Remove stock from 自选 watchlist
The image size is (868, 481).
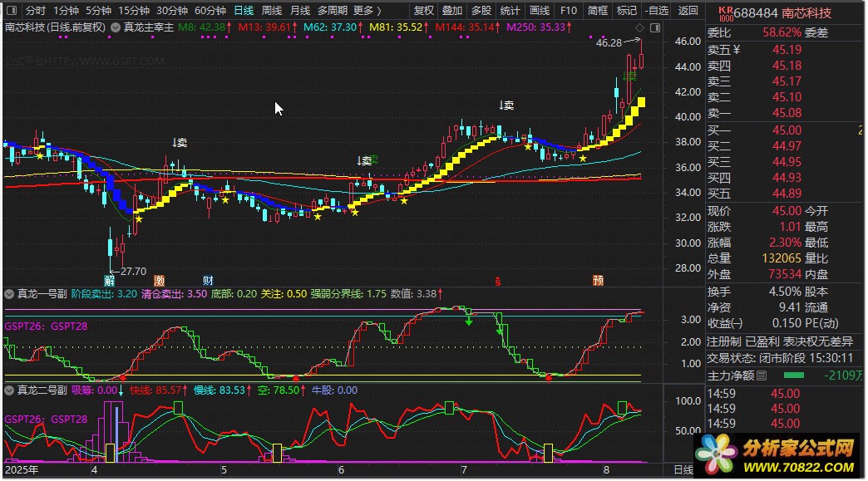(x=657, y=11)
